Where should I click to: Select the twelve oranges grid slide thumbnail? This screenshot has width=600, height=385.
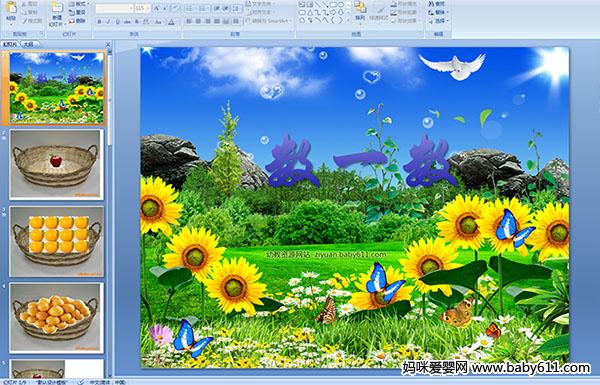point(56,241)
